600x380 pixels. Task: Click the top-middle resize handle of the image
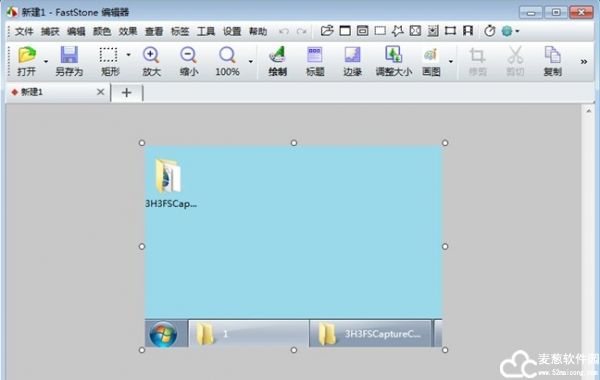pyautogui.click(x=293, y=143)
